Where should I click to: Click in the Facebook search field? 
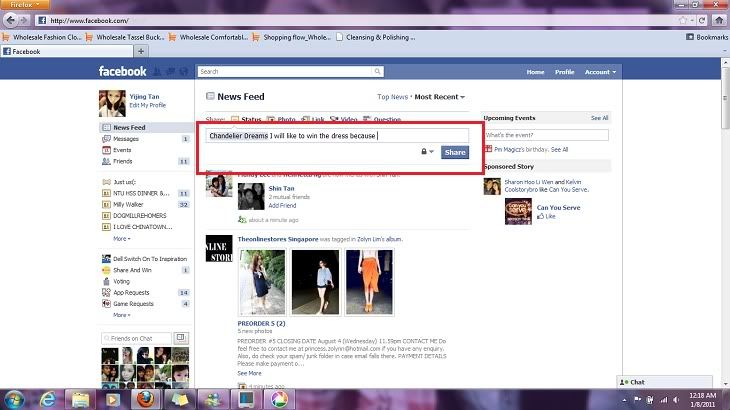[285, 71]
